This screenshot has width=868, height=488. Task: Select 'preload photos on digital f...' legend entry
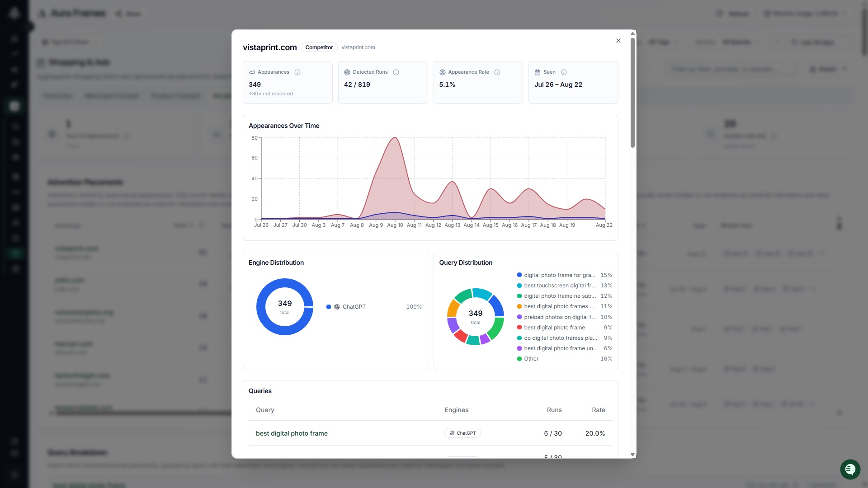(565, 317)
